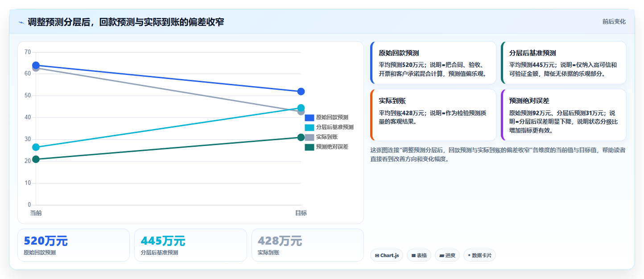The width and height of the screenshot is (644, 279).
Task: Click the 分层后基准预测 legend label
Action: coord(335,128)
